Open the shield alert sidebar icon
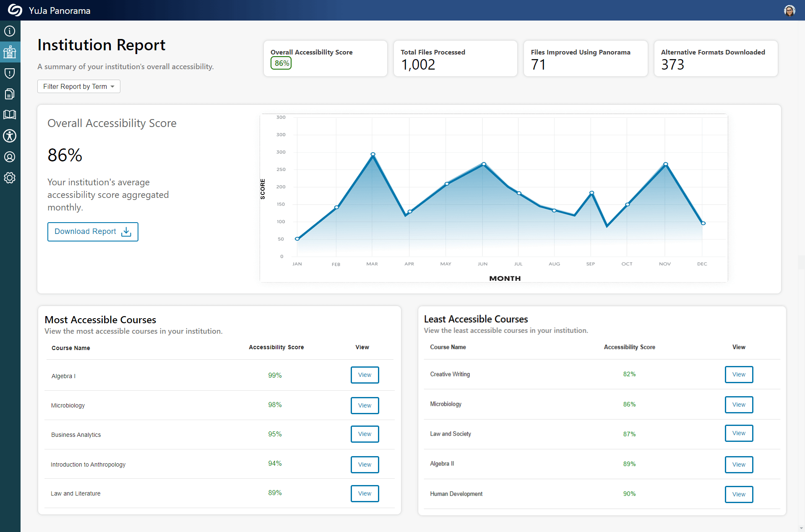Viewport: 805px width, 532px height. click(10, 73)
